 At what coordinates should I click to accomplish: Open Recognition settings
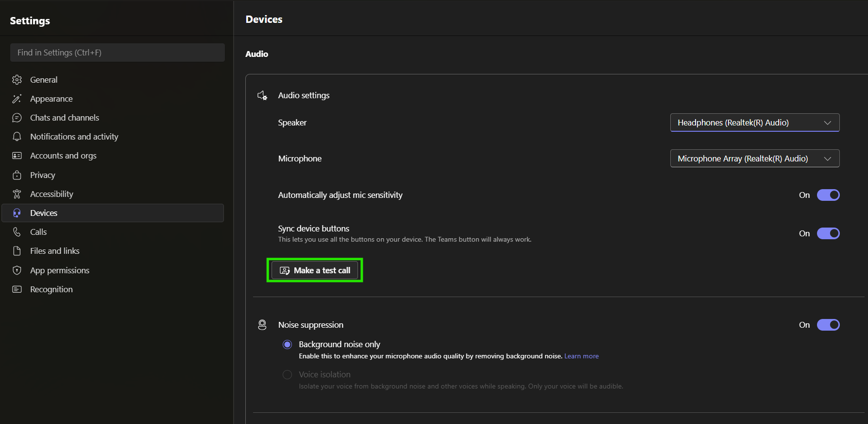[113, 289]
